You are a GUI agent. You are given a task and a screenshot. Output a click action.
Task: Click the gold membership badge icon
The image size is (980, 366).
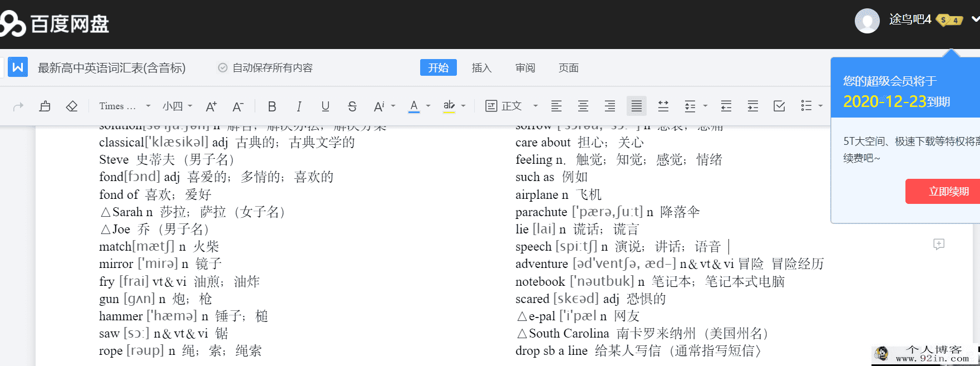point(949,20)
